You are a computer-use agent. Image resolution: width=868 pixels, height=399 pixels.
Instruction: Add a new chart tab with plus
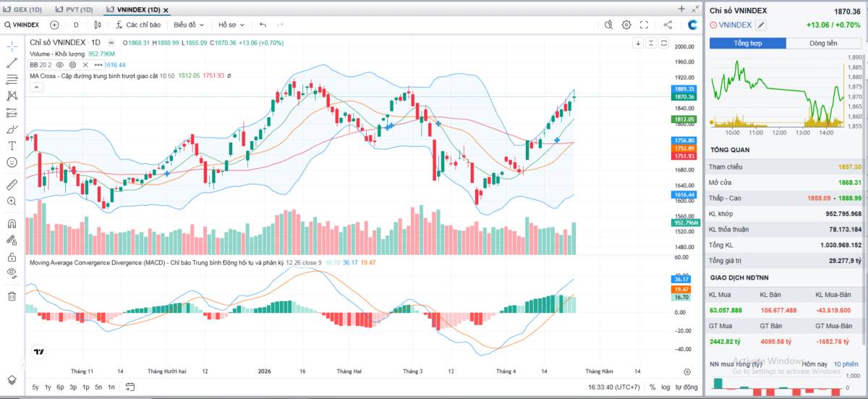pyautogui.click(x=681, y=9)
